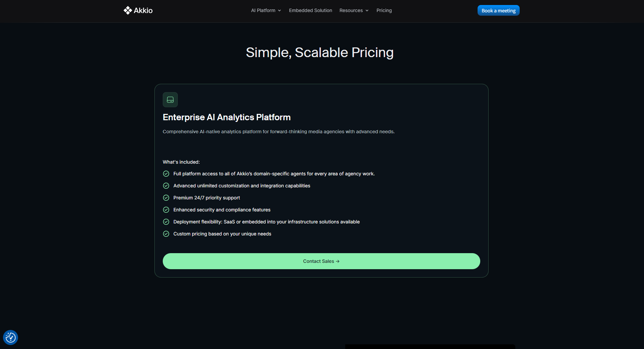This screenshot has height=349, width=644.
Task: Click the green platform card icon
Action: tap(170, 100)
